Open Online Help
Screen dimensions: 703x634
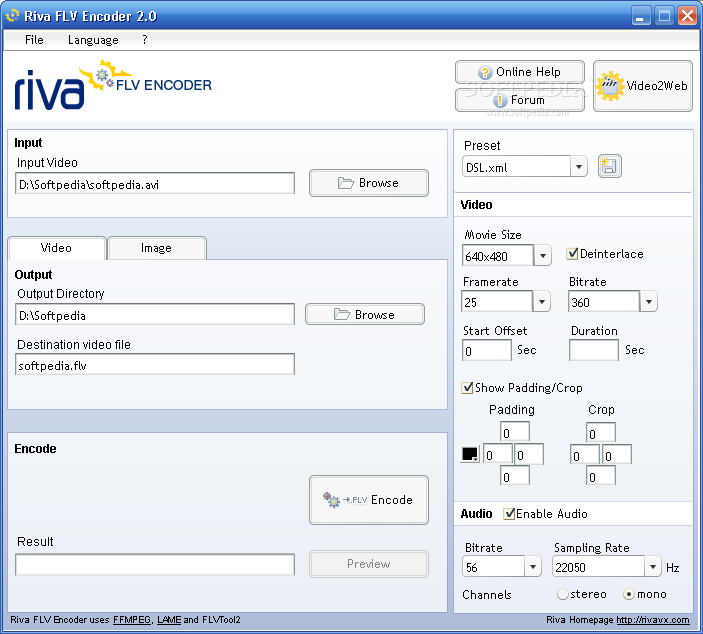(520, 72)
